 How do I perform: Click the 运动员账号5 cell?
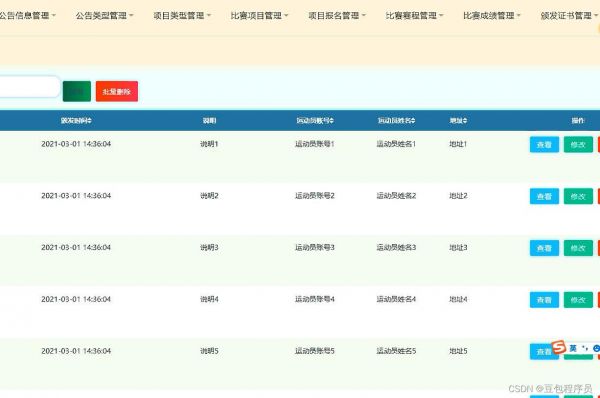click(315, 351)
